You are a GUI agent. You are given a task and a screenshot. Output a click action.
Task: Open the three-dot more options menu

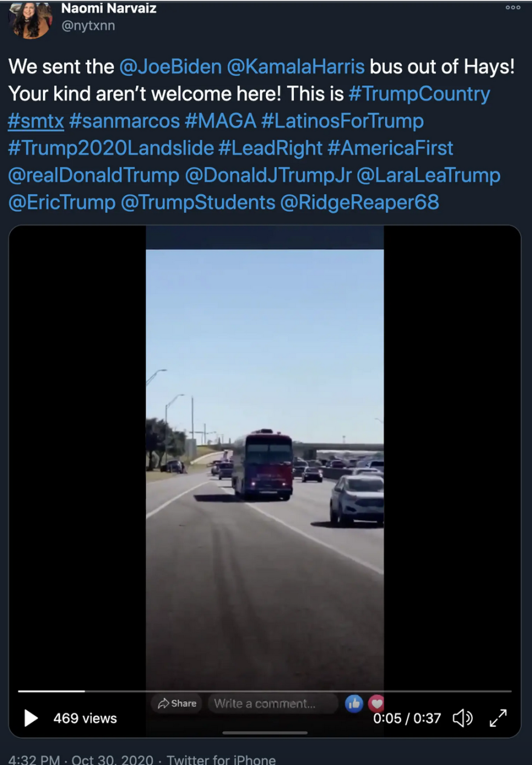513,7
